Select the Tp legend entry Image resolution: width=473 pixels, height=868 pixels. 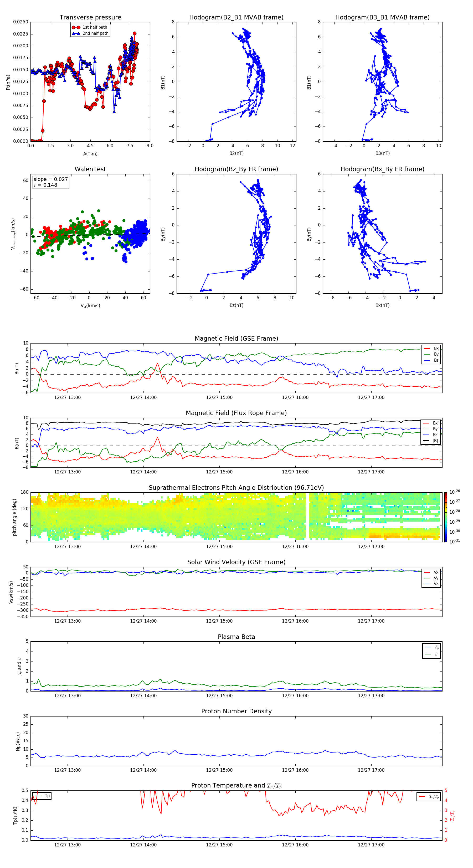click(42, 796)
